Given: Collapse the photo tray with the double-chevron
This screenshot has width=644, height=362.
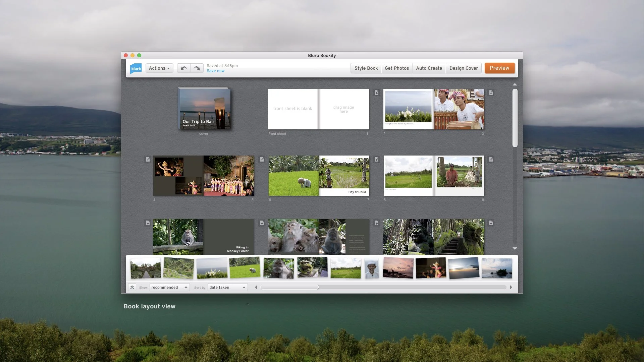Looking at the screenshot, I should click(132, 287).
